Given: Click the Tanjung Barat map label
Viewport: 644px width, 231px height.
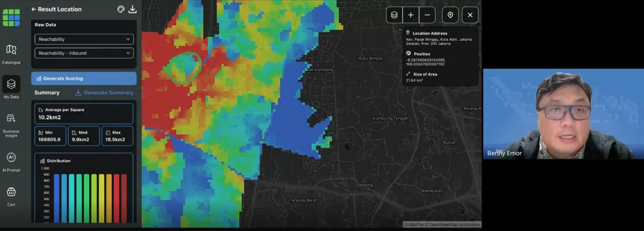Looking at the screenshot, I should click(303, 200).
